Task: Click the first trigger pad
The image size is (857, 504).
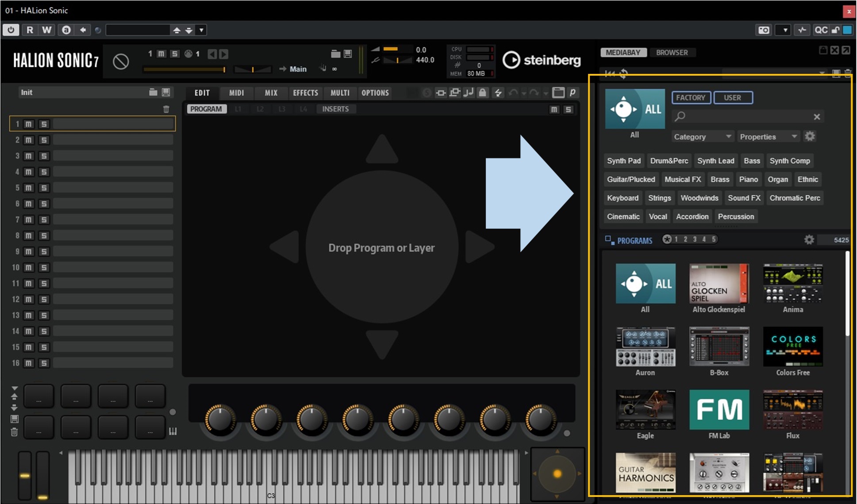Action: point(38,396)
